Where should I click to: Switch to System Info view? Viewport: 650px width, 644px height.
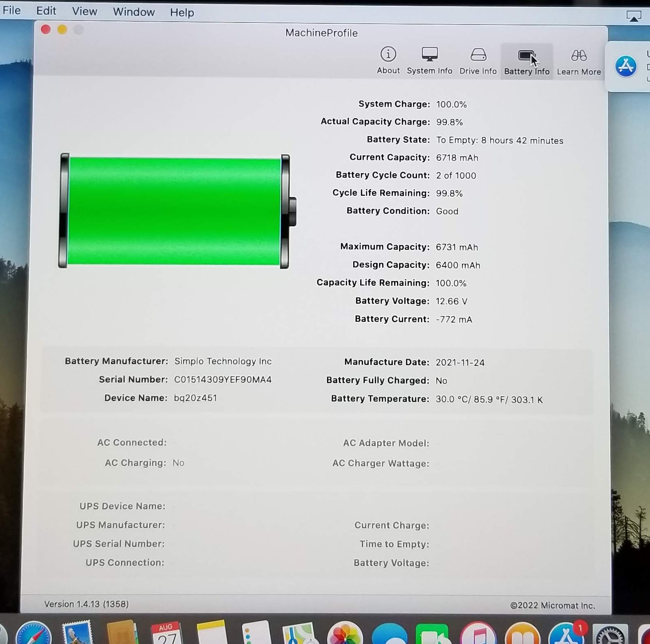click(429, 61)
